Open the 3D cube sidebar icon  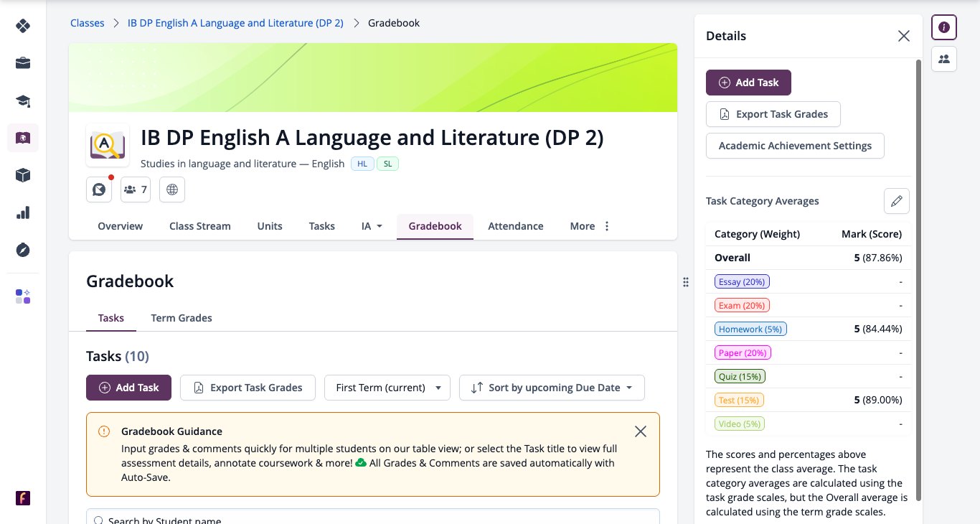pos(23,175)
